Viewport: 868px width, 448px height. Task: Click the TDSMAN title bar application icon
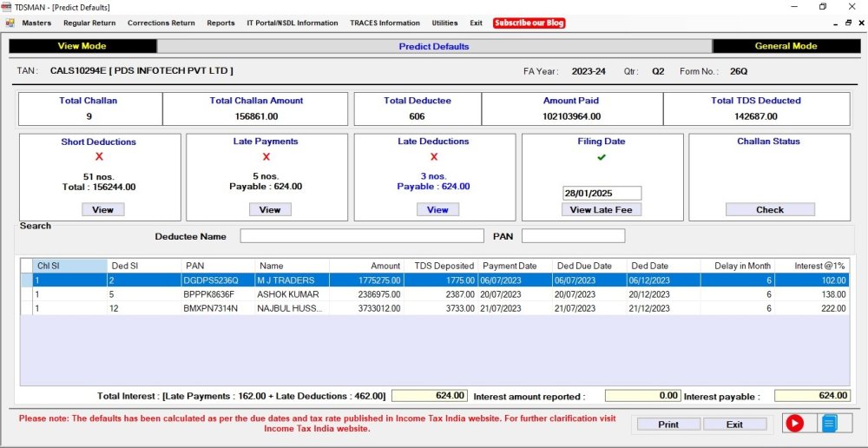pos(8,7)
